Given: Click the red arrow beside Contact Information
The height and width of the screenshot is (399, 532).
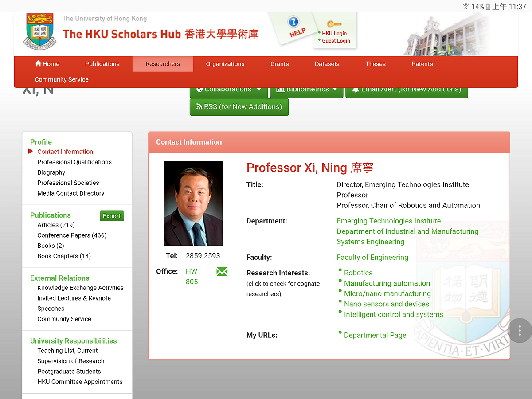Looking at the screenshot, I should [x=31, y=151].
